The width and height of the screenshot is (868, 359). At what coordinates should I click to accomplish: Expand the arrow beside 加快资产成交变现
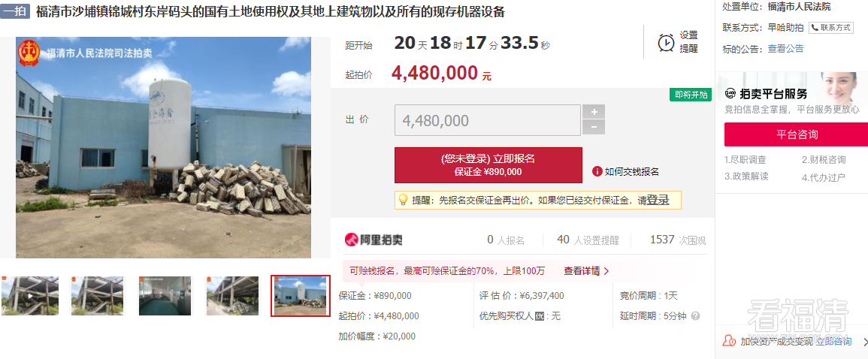865,342
